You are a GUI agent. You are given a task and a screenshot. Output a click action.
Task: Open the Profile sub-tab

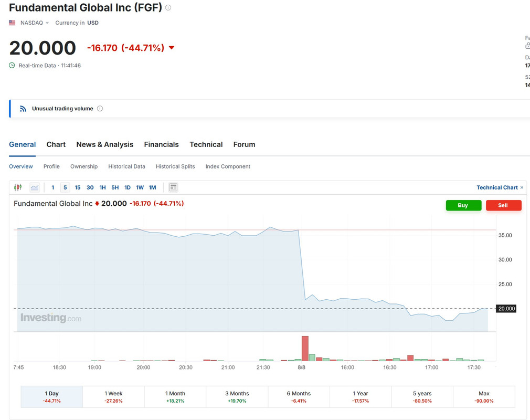pos(51,166)
